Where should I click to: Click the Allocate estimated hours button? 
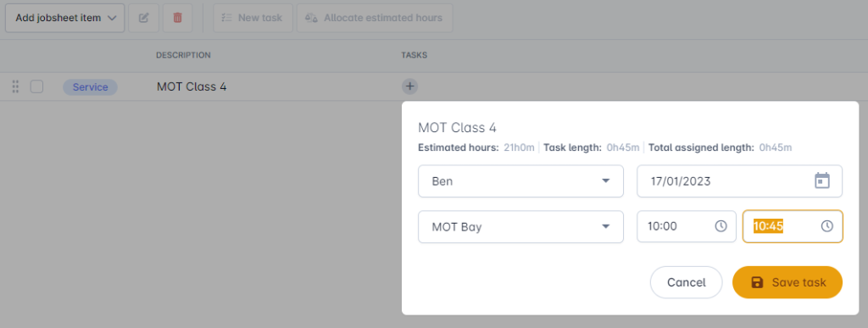point(375,18)
